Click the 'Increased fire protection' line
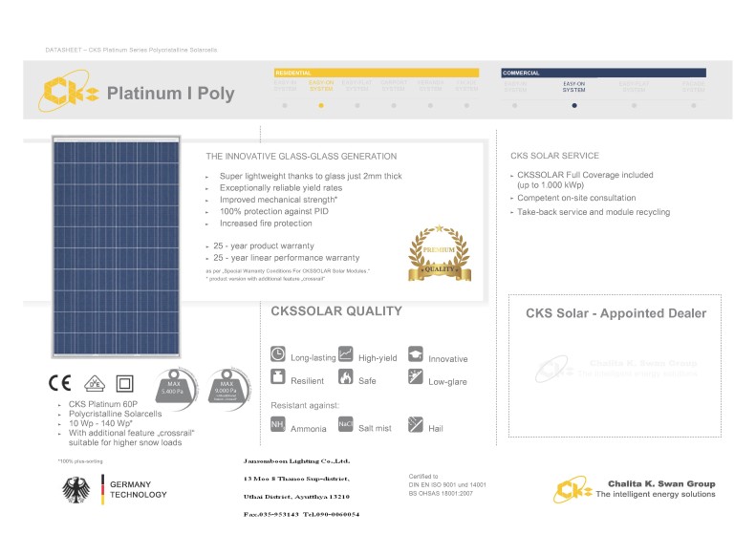This screenshot has width=756, height=534. tap(266, 224)
